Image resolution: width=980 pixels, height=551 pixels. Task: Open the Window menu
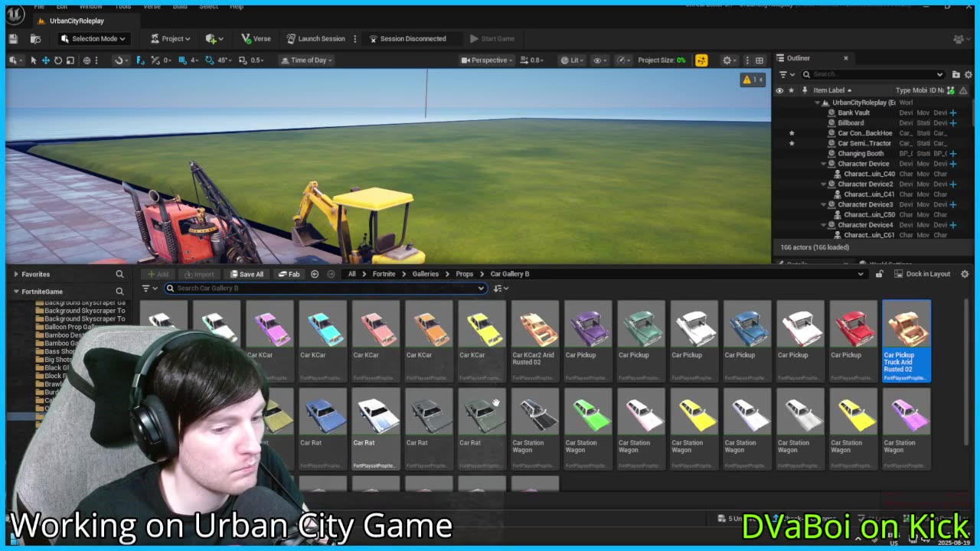[90, 6]
